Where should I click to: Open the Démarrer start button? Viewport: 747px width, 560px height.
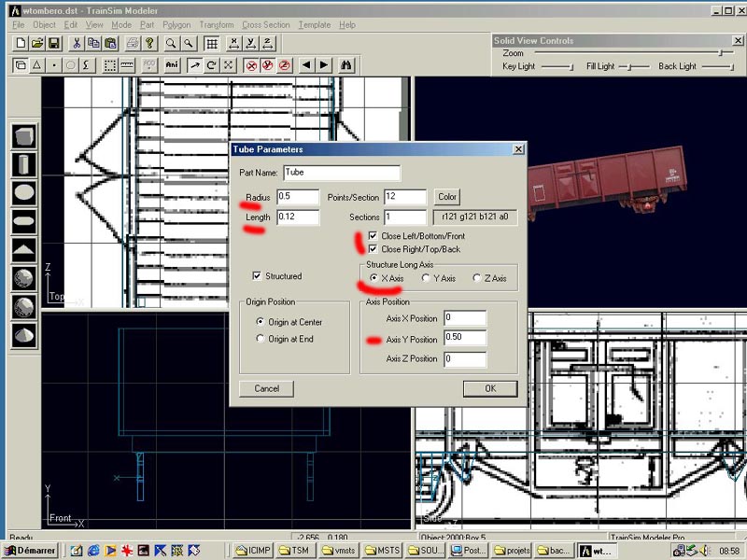pos(31,551)
